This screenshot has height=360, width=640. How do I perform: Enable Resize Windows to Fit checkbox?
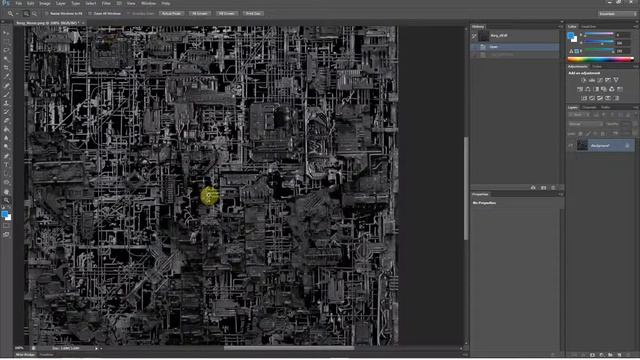click(47, 13)
